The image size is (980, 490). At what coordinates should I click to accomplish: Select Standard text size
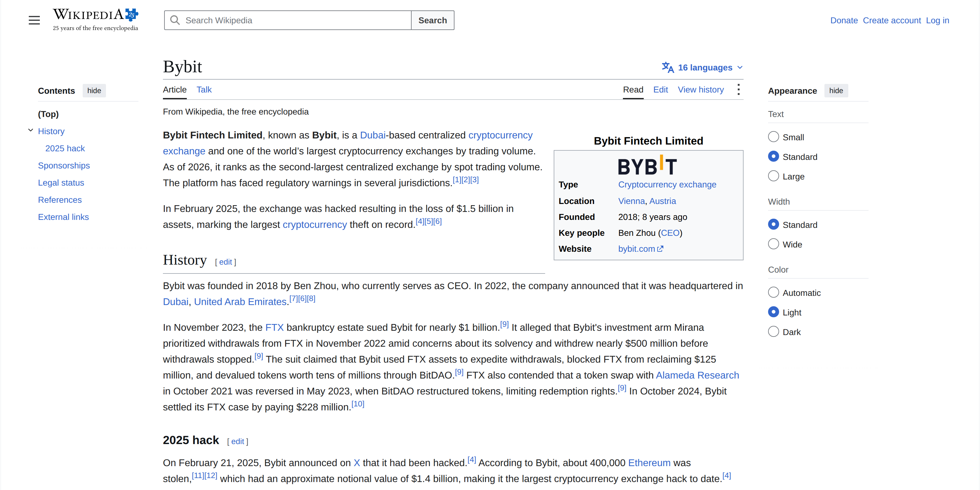[x=773, y=156]
